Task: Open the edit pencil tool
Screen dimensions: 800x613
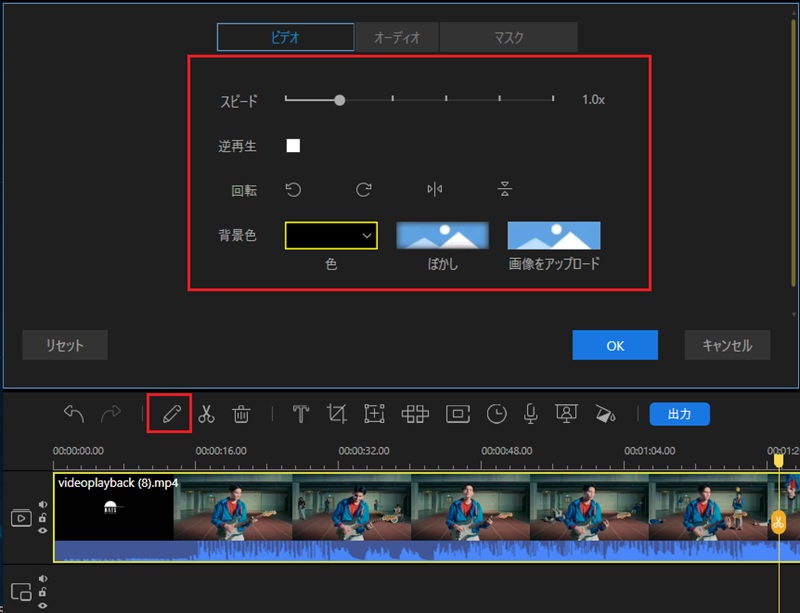Action: pos(171,414)
